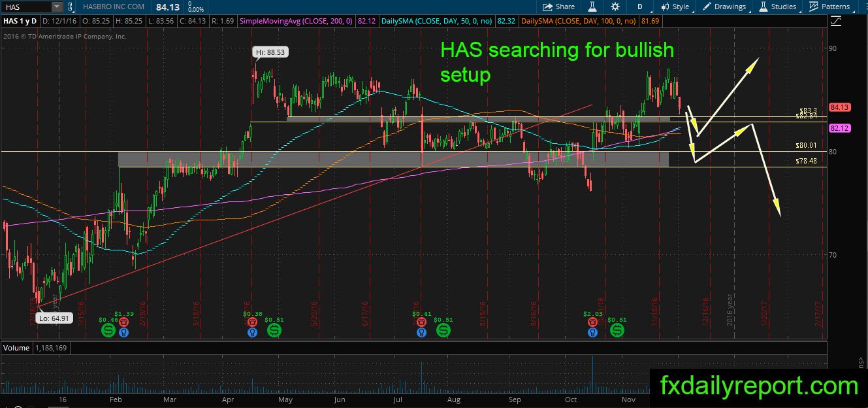Screen dimensions: 868x408
Task: Click the 70 price axis label
Action: coord(833,254)
